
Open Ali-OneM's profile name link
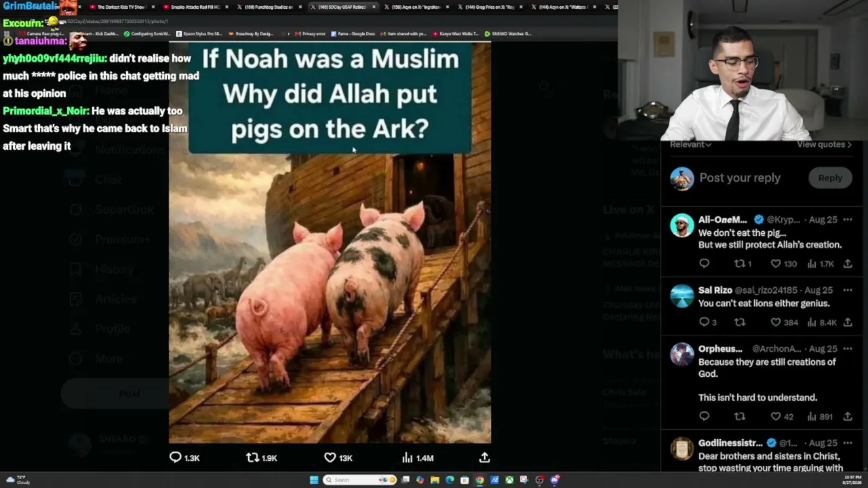coord(722,220)
